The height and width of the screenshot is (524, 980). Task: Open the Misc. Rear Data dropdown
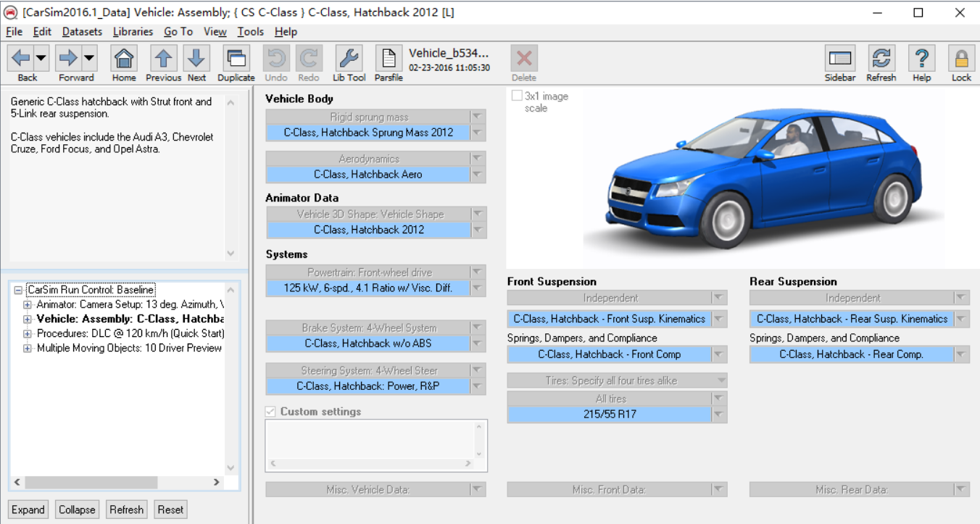961,490
